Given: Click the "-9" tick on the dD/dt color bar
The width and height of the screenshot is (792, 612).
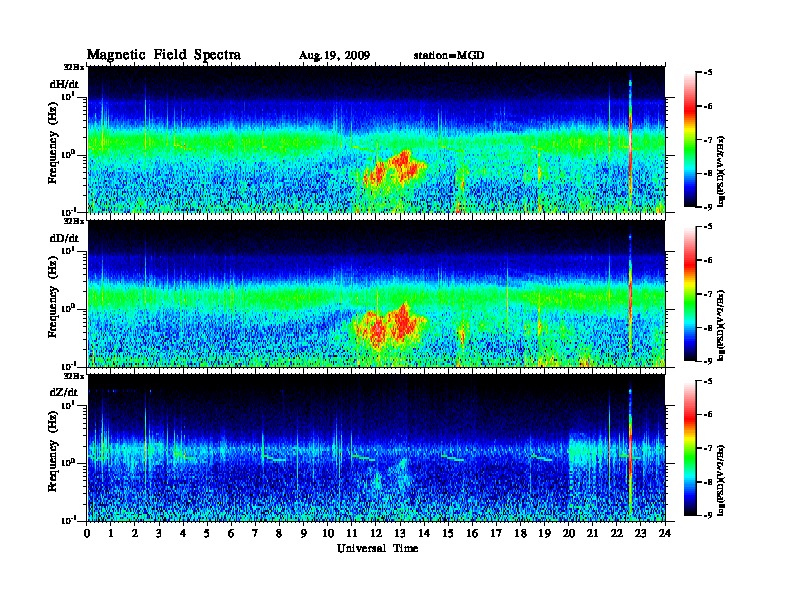Looking at the screenshot, I should pyautogui.click(x=708, y=361).
